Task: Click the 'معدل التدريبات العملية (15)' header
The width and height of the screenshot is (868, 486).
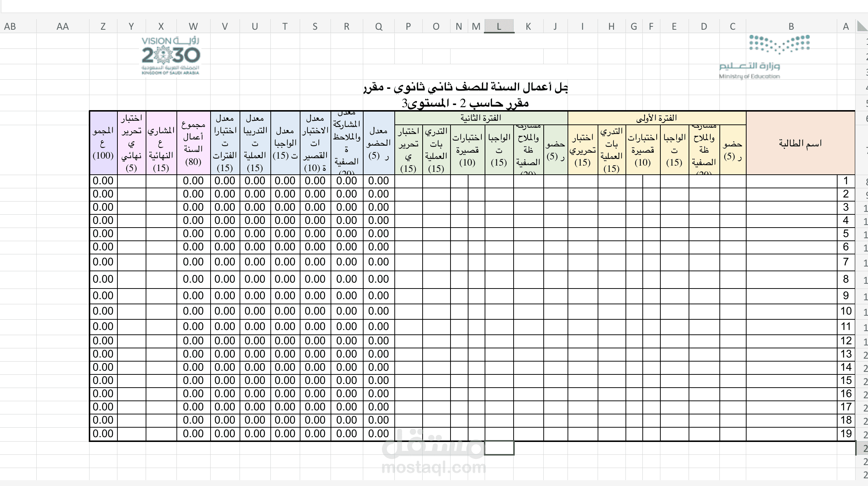Action: (255, 143)
